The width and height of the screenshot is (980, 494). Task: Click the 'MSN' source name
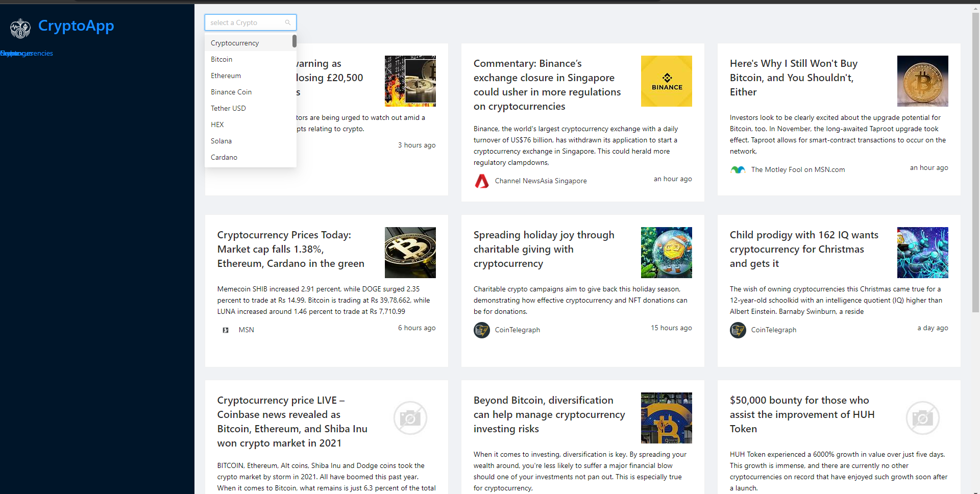pos(247,330)
